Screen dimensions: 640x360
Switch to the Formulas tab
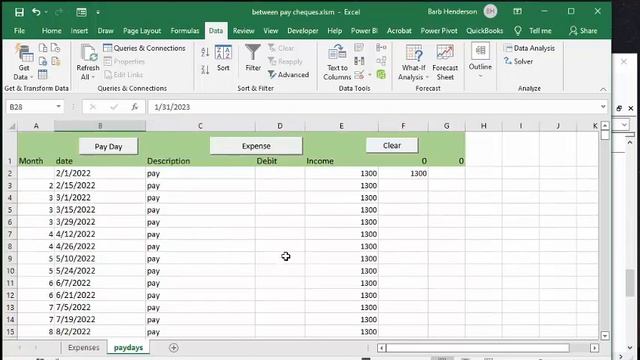[184, 31]
